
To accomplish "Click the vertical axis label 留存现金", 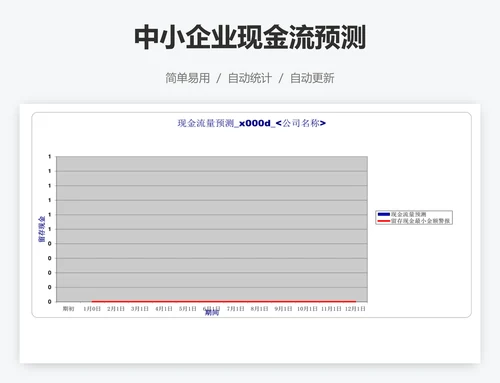I will pos(42,229).
